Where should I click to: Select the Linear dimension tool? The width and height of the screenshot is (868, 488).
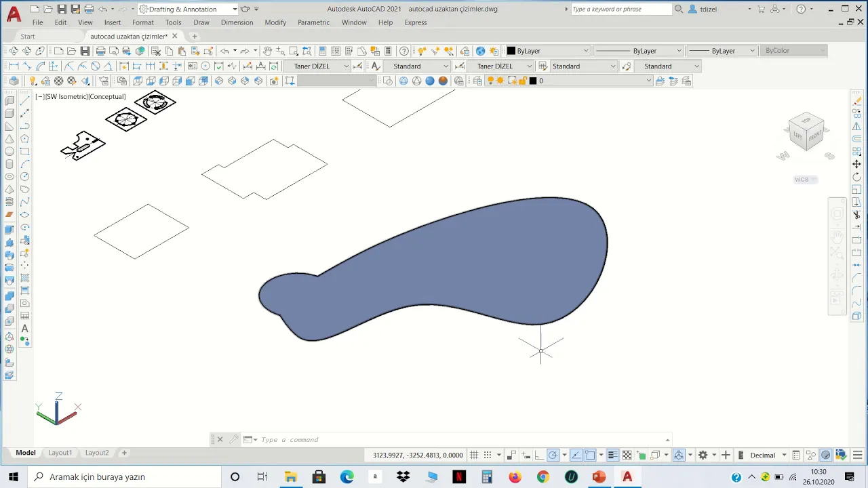tap(14, 66)
